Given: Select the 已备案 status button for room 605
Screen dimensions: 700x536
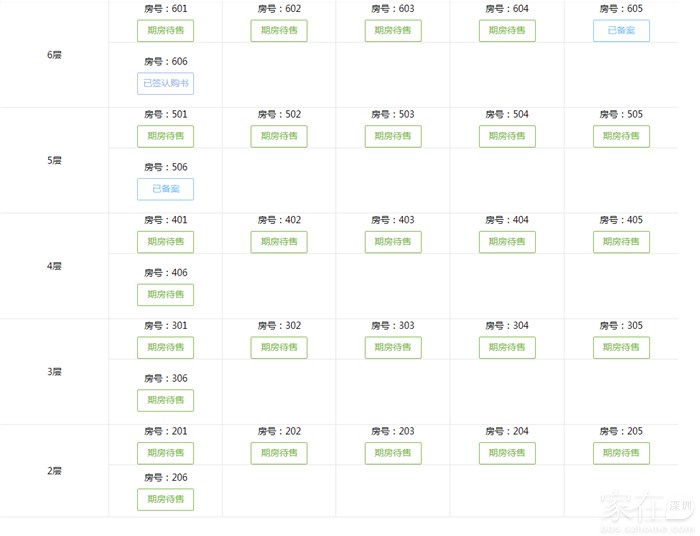Looking at the screenshot, I should (621, 31).
